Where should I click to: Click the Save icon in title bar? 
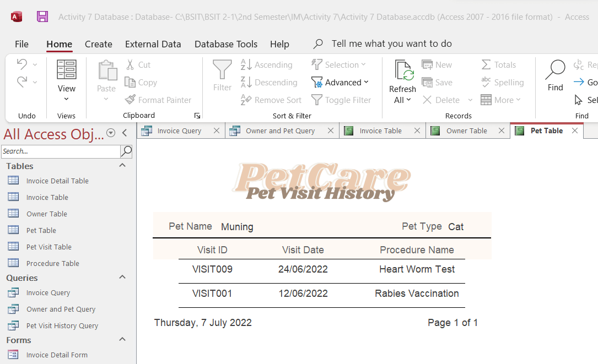point(42,17)
